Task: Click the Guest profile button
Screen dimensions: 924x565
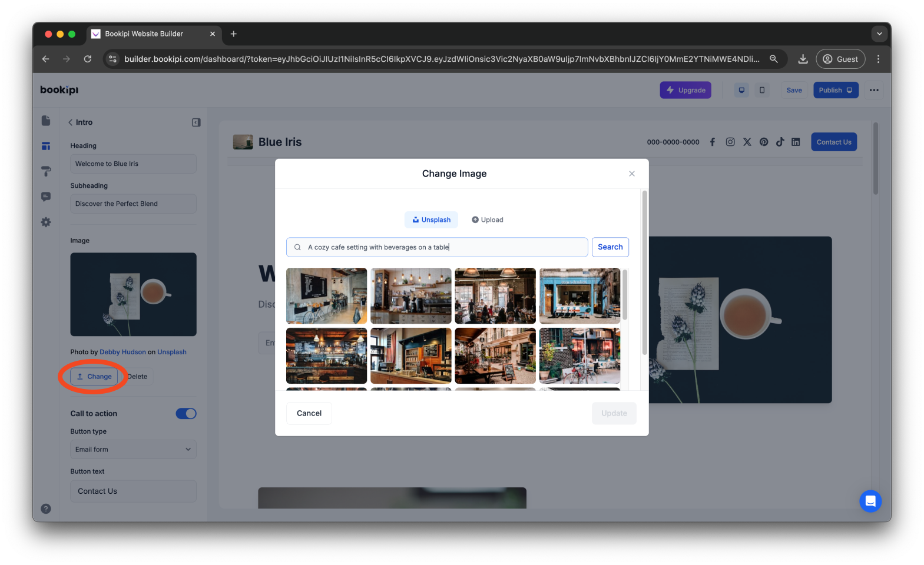Action: pos(840,59)
